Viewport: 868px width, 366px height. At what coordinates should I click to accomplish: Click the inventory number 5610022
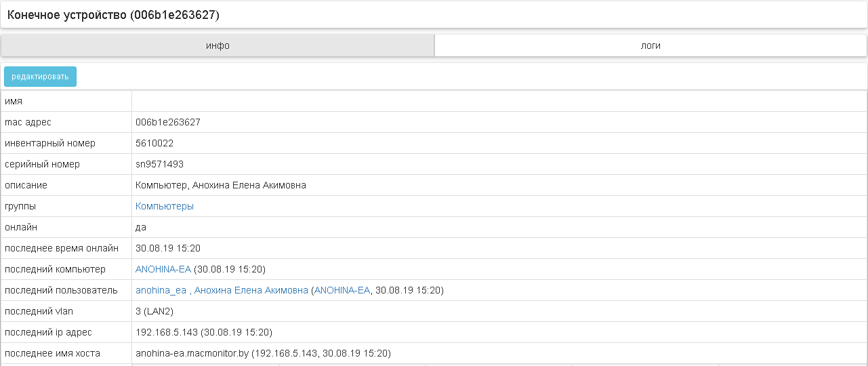tap(154, 143)
